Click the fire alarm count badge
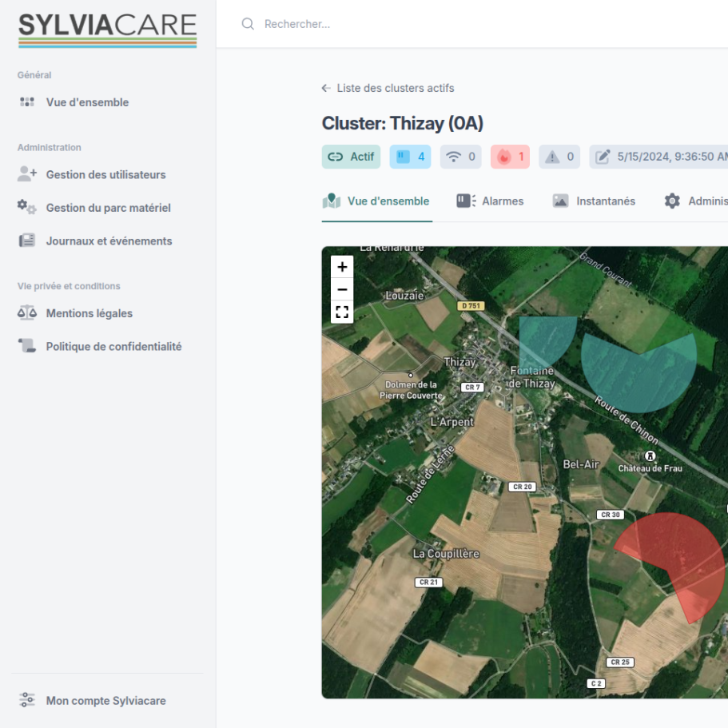 (x=510, y=157)
